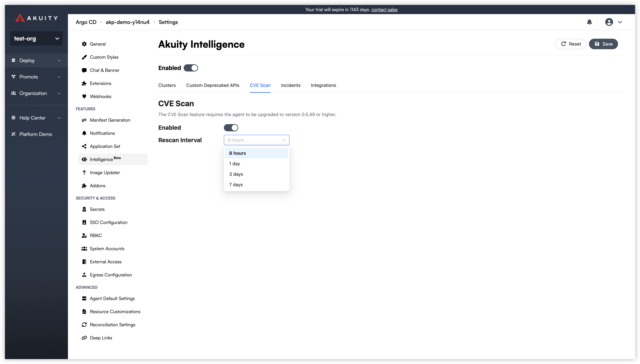
Task: Click the user account avatar icon
Action: [609, 22]
